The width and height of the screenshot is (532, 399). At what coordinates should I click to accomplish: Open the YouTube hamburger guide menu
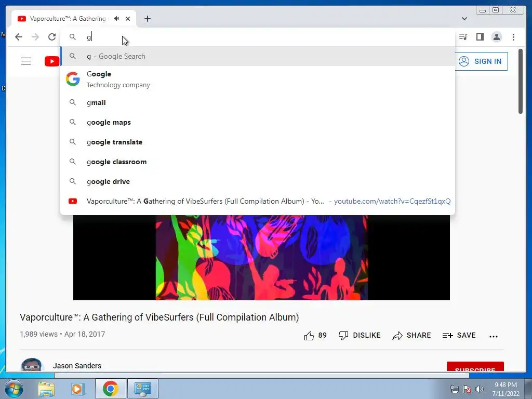(26, 61)
